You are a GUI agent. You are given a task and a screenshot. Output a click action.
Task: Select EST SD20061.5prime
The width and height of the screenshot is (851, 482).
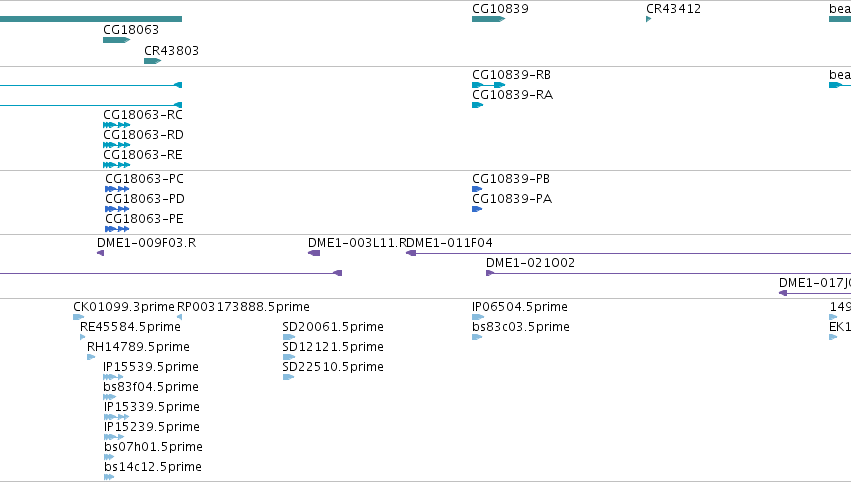pyautogui.click(x=333, y=327)
